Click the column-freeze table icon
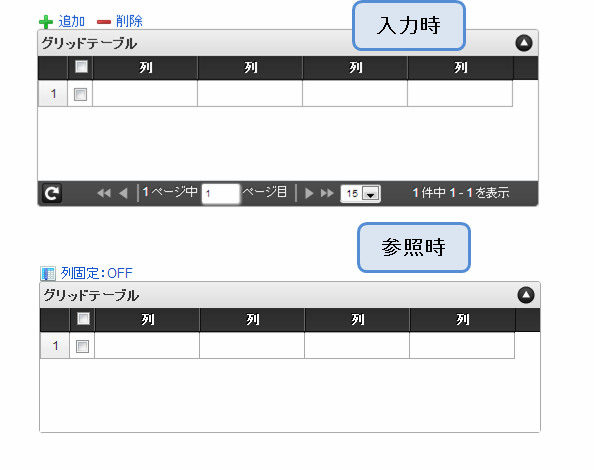This screenshot has width=594, height=470. (x=48, y=273)
